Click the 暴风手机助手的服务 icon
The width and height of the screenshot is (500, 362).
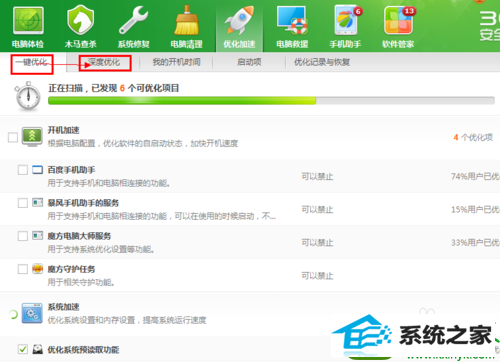click(37, 202)
